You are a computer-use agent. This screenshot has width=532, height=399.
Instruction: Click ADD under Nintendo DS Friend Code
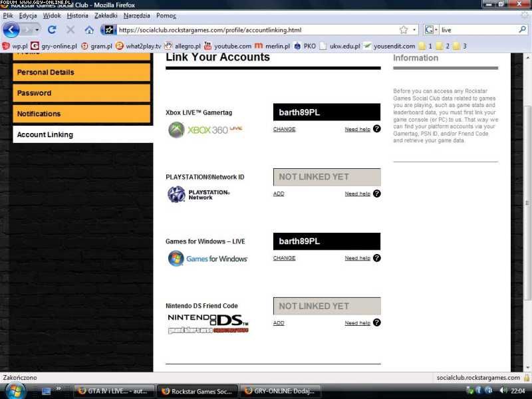(279, 323)
